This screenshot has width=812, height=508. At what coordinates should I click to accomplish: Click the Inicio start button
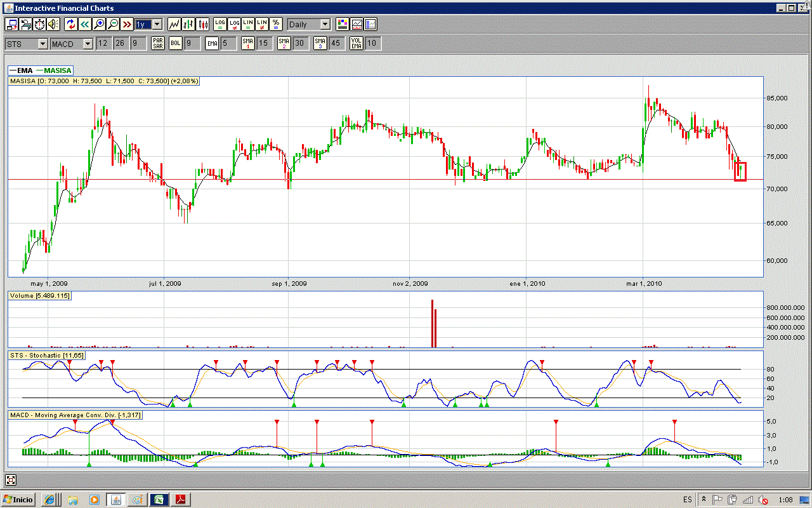18,499
